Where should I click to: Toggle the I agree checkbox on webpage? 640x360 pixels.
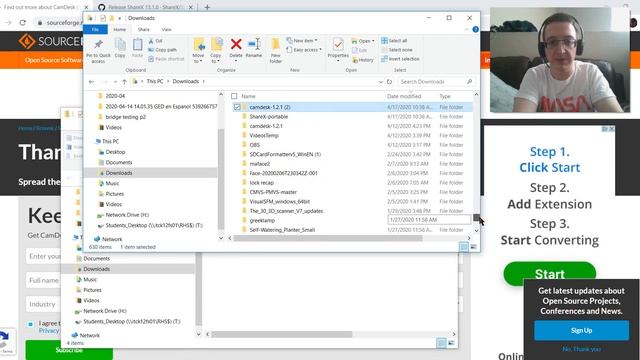(x=31, y=324)
